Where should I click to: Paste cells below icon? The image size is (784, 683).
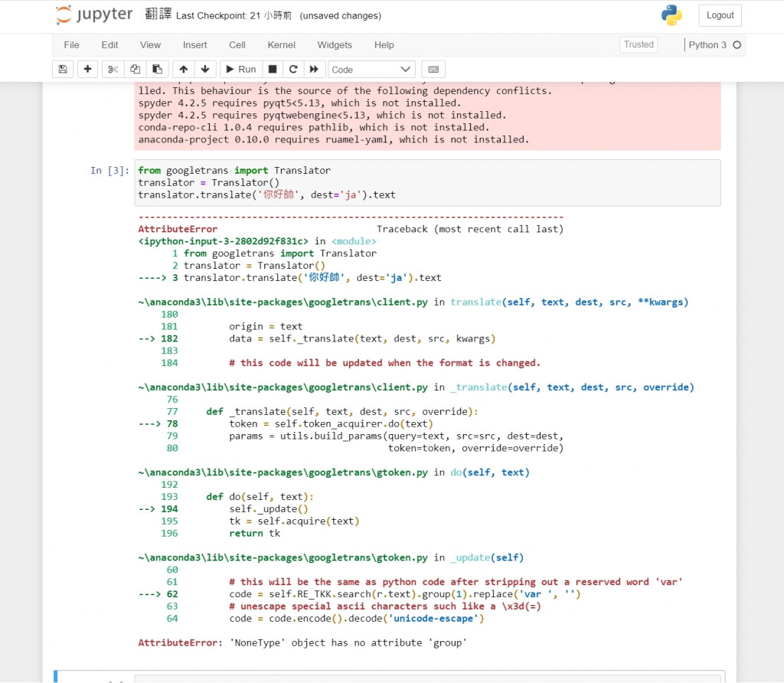157,69
